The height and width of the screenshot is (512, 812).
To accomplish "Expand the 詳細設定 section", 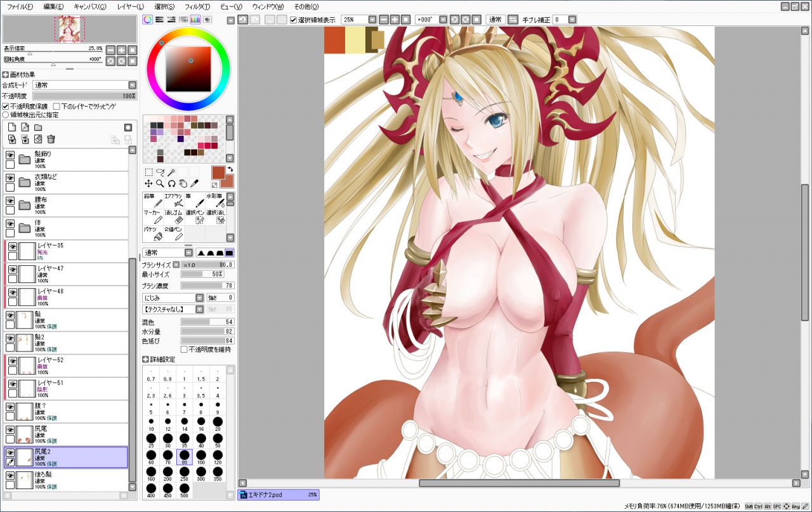I will pyautogui.click(x=145, y=360).
